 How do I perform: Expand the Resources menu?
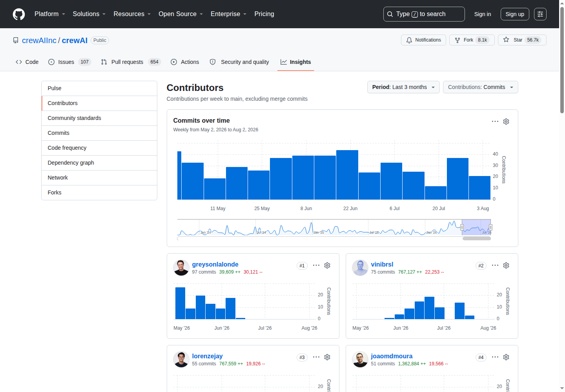(132, 14)
